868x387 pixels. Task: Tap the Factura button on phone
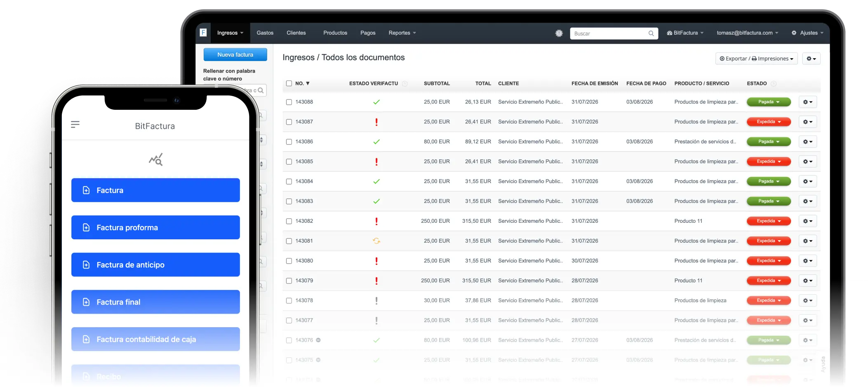155,190
